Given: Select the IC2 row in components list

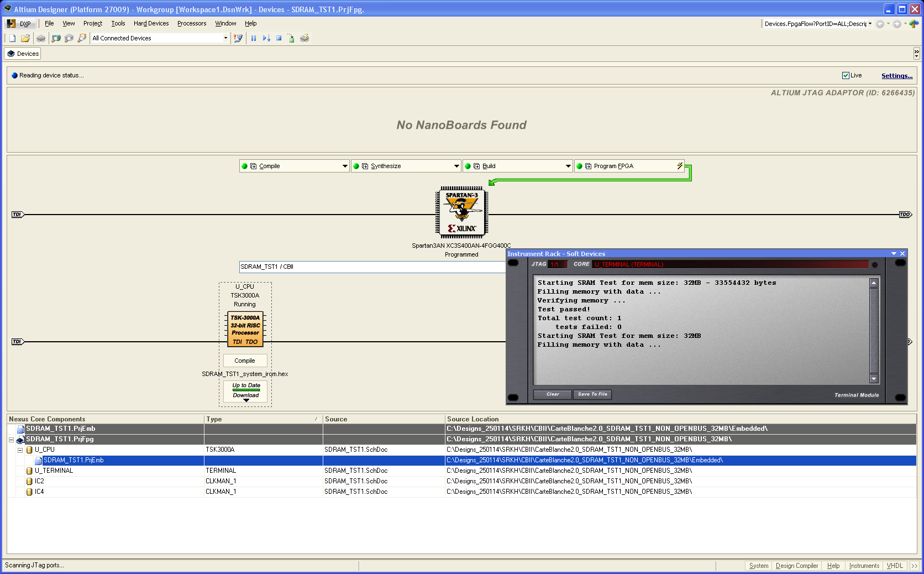Looking at the screenshot, I should [x=462, y=481].
